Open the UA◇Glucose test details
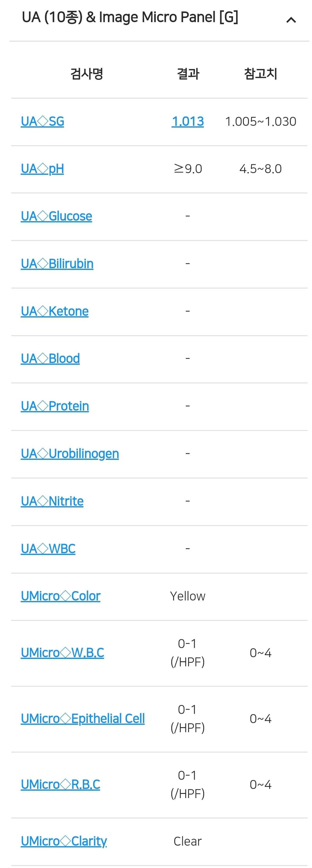 point(56,216)
